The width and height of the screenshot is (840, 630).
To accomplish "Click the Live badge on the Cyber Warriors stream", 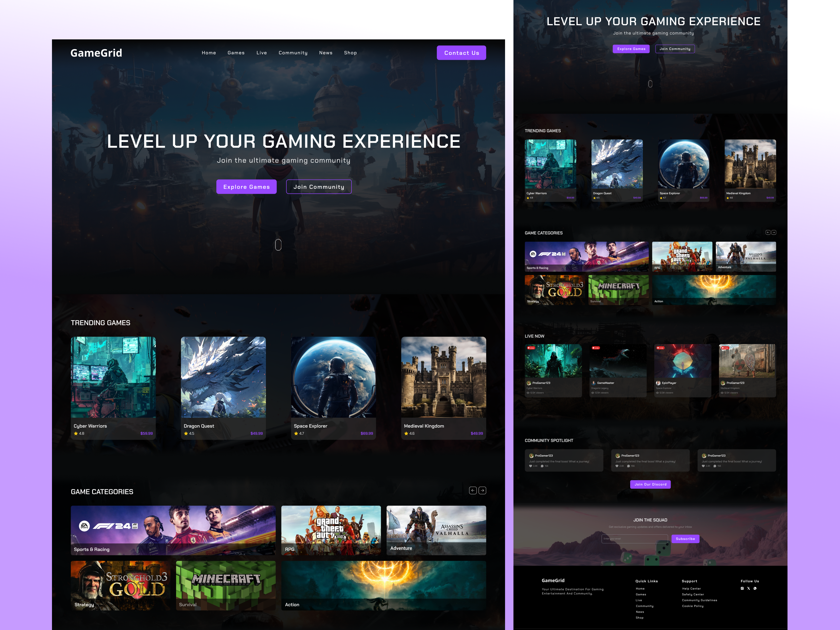I will coord(531,348).
